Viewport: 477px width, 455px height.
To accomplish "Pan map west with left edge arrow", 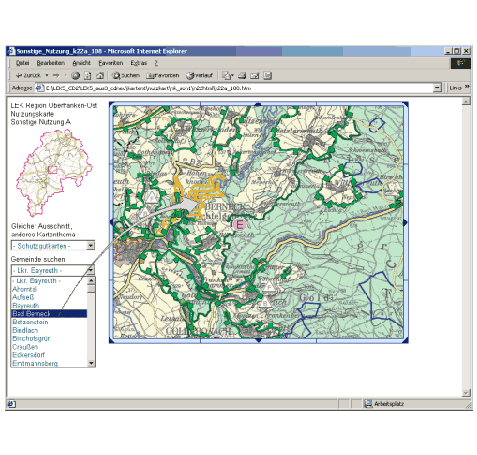I will (x=112, y=222).
